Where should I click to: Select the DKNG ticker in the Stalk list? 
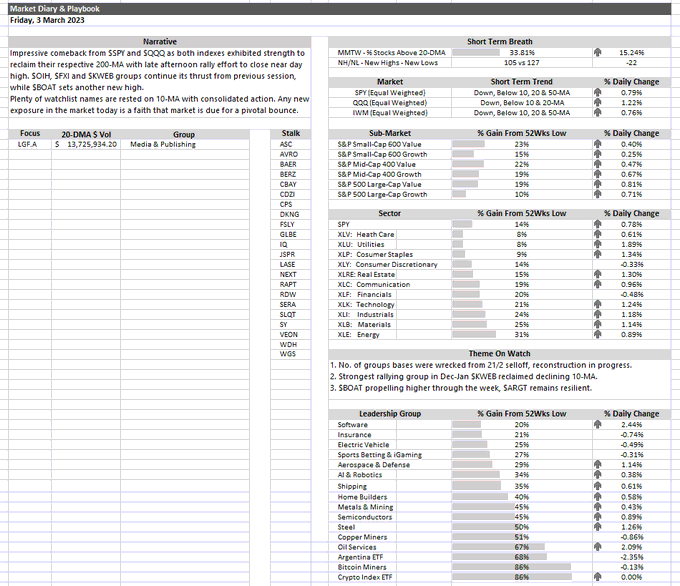[289, 214]
